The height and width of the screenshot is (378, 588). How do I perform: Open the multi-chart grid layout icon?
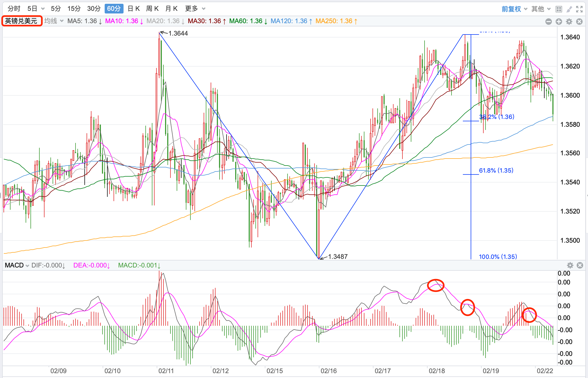(x=559, y=9)
